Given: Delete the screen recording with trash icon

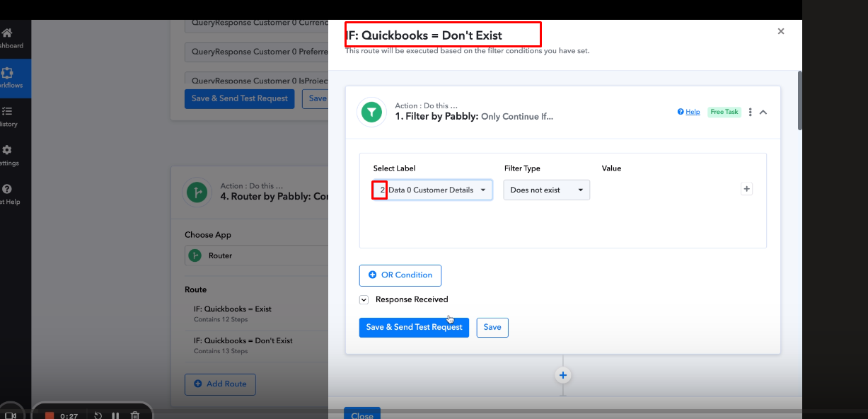Looking at the screenshot, I should tap(135, 415).
